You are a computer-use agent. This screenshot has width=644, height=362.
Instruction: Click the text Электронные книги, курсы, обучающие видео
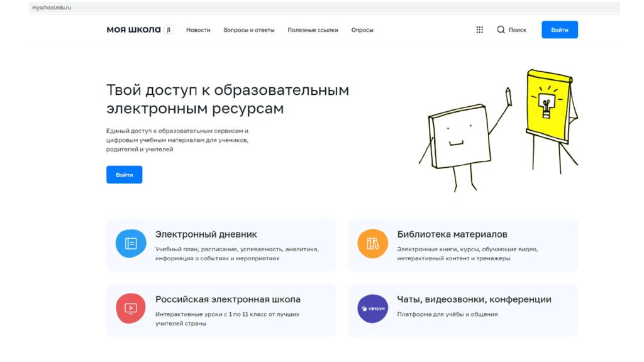pos(467,249)
